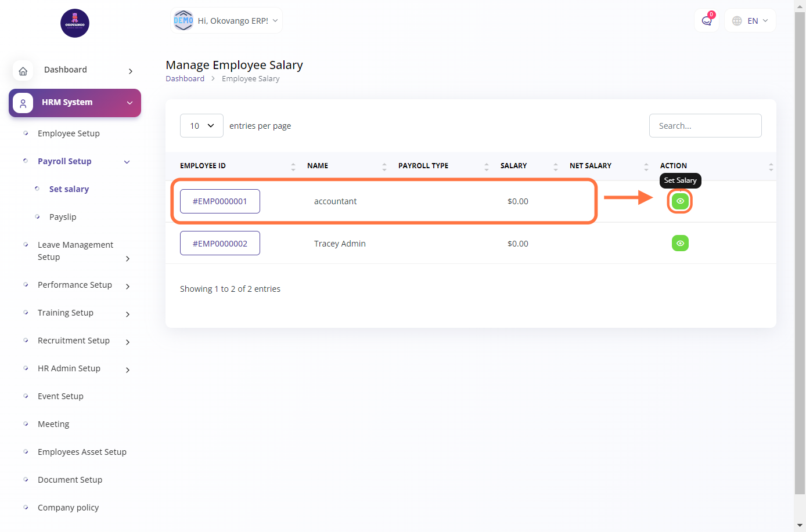Viewport: 806px width, 532px height.
Task: Toggle sorting on the Name column
Action: pos(384,167)
